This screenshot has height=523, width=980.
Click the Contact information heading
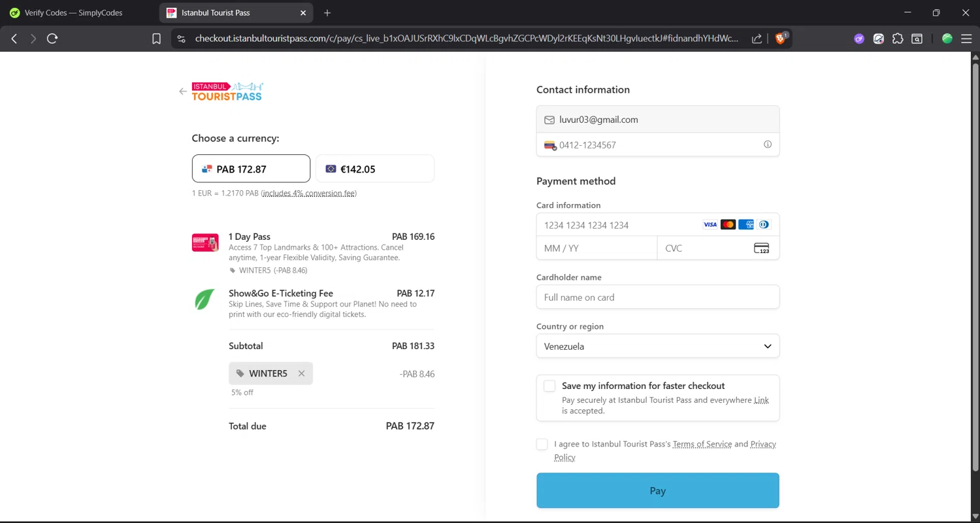[x=583, y=90]
